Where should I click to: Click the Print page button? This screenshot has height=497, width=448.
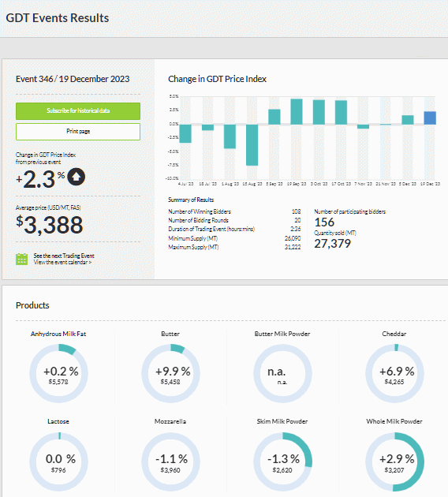point(78,132)
